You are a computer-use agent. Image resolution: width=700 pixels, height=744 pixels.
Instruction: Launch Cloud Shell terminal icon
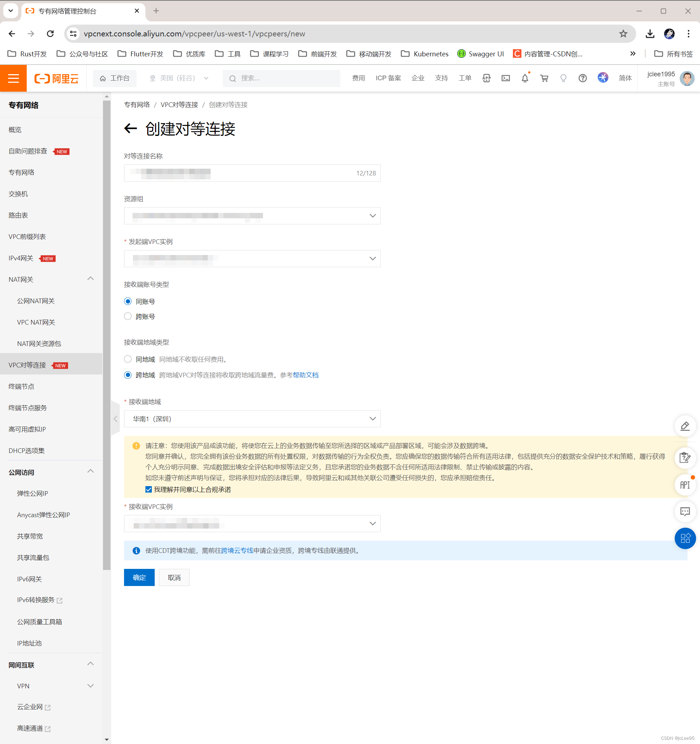505,78
